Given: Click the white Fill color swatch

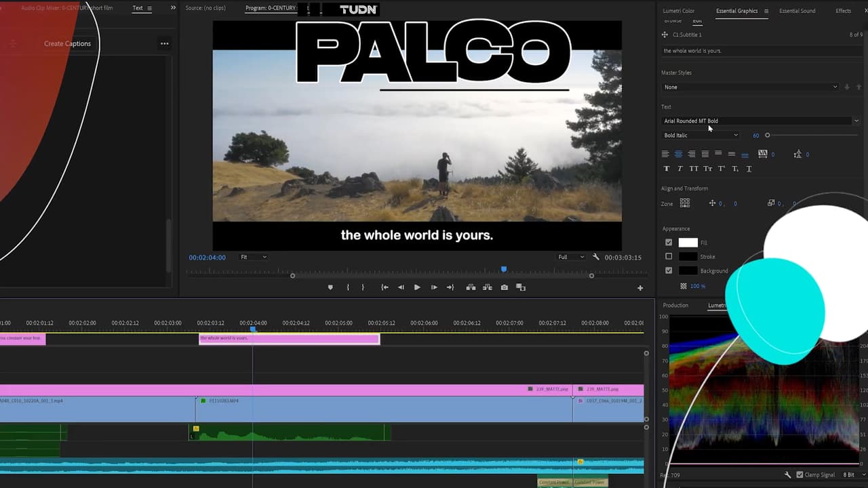Looking at the screenshot, I should [688, 243].
